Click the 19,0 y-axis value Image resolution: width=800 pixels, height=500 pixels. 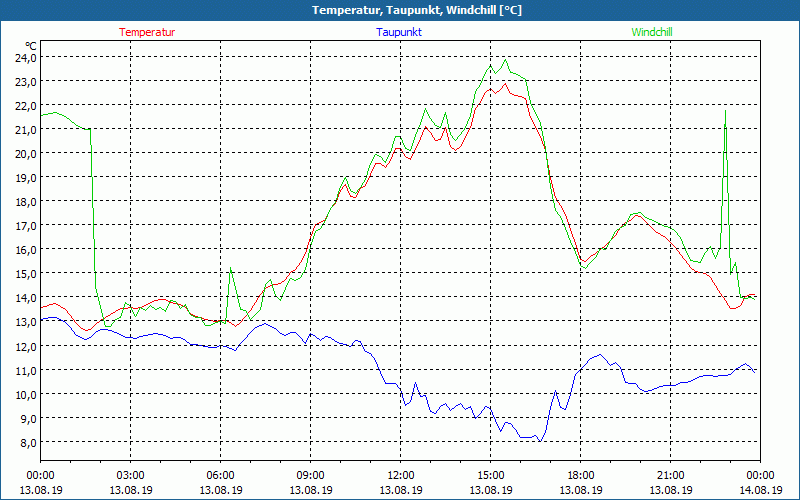26,178
